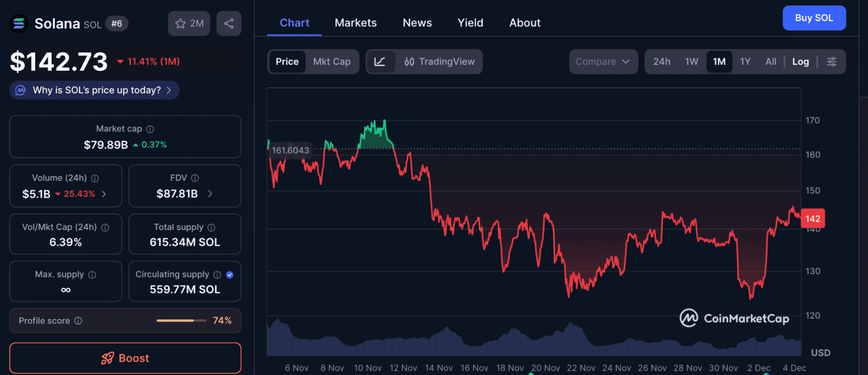Viewport: 868px width, 375px height.
Task: Open the Compare dropdown
Action: click(603, 62)
